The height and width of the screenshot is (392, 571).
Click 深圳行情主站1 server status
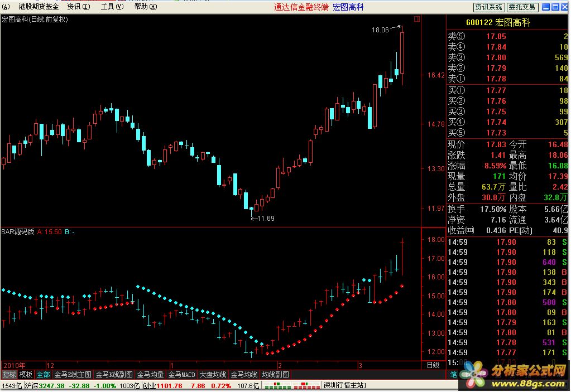click(345, 385)
